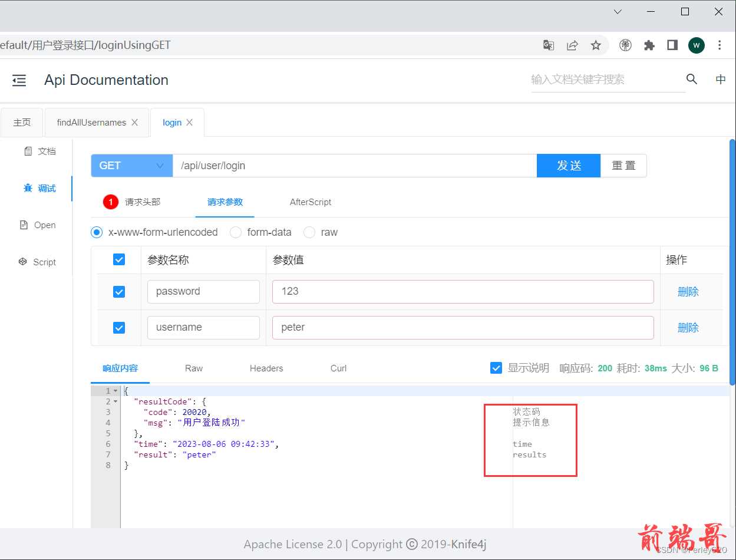Click the peter parameter value field
The height and width of the screenshot is (560, 736).
463,328
